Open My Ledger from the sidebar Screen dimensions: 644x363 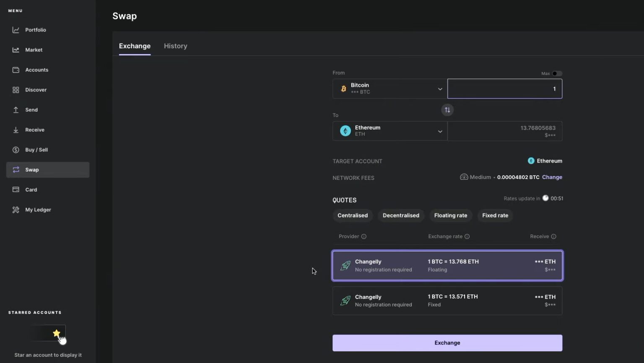[x=37, y=210]
